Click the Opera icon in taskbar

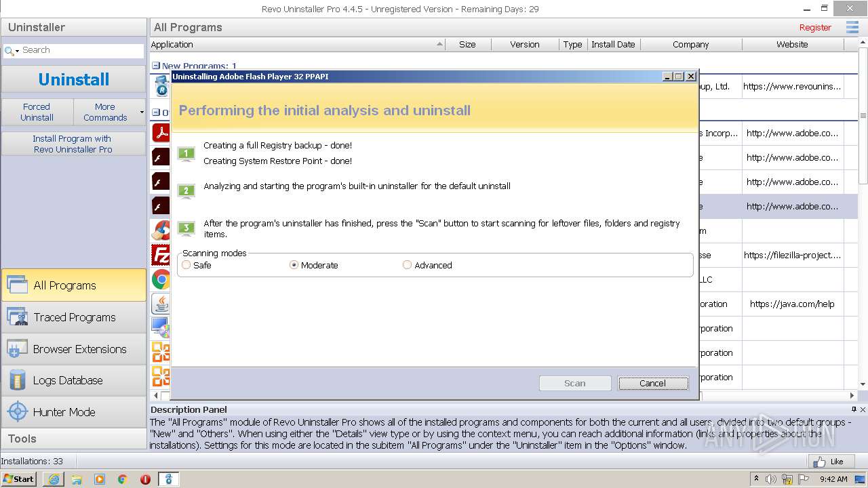[x=145, y=479]
